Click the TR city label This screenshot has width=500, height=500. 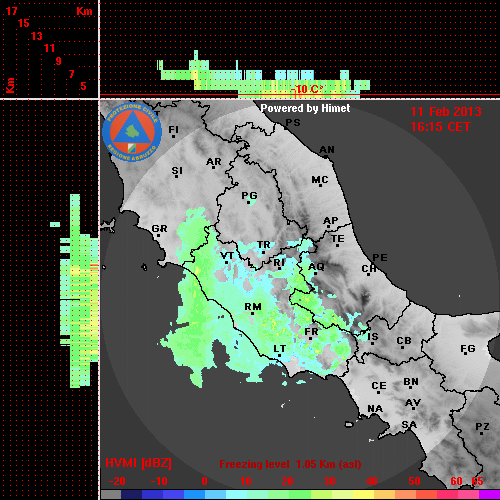coord(264,245)
